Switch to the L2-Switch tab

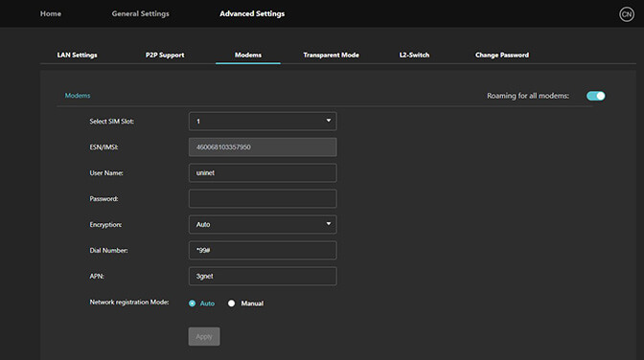[x=414, y=55]
